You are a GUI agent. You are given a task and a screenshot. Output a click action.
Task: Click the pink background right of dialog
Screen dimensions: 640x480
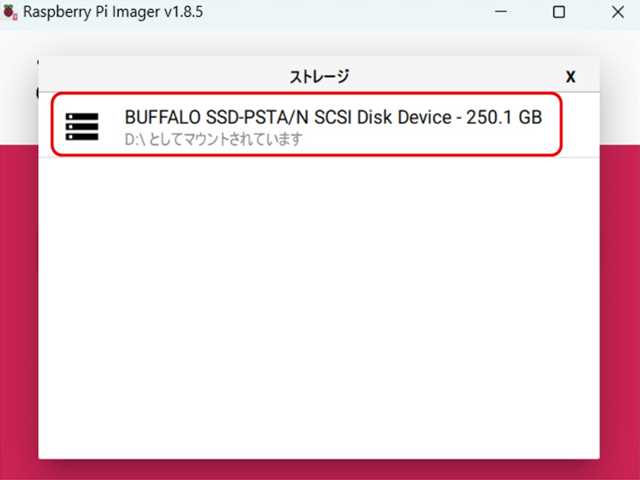point(619,300)
